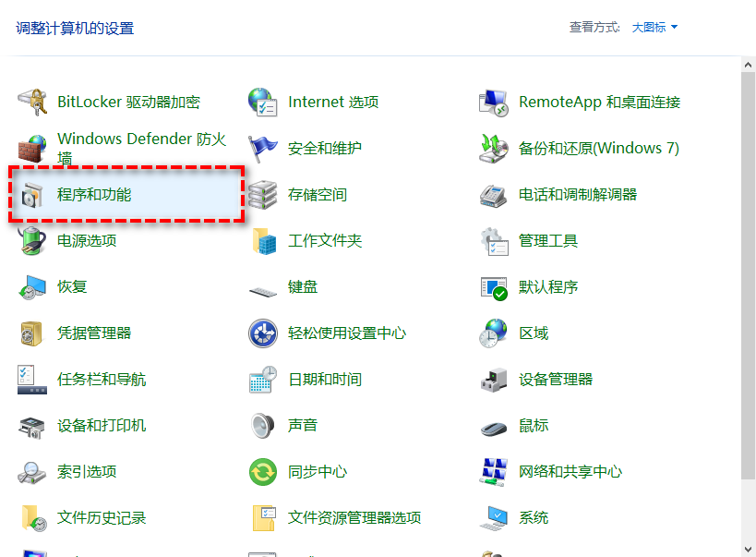Open the 任务栏和导航 icon
756x557 pixels.
pos(32,380)
